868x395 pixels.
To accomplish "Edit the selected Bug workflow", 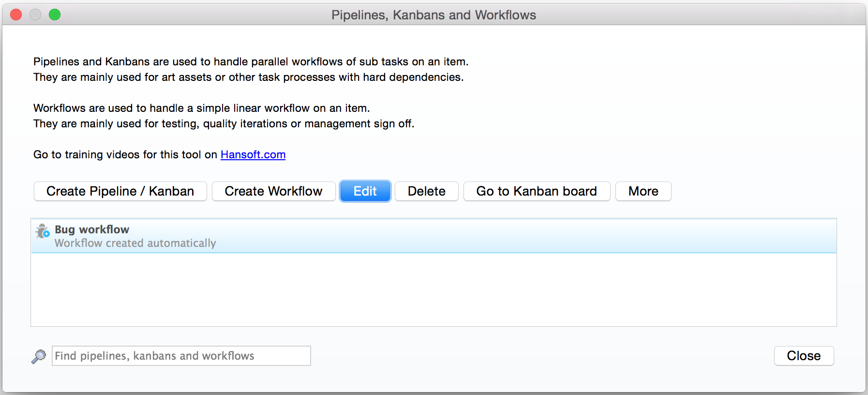I will pyautogui.click(x=365, y=191).
